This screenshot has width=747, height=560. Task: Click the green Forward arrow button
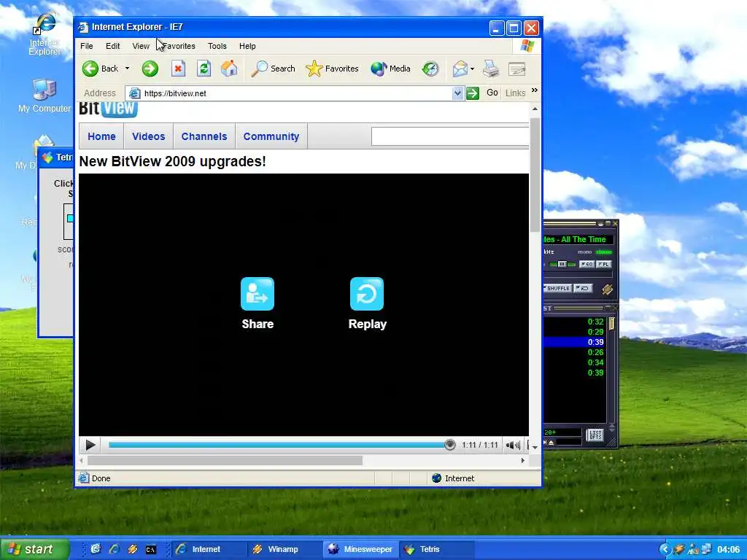(x=150, y=69)
